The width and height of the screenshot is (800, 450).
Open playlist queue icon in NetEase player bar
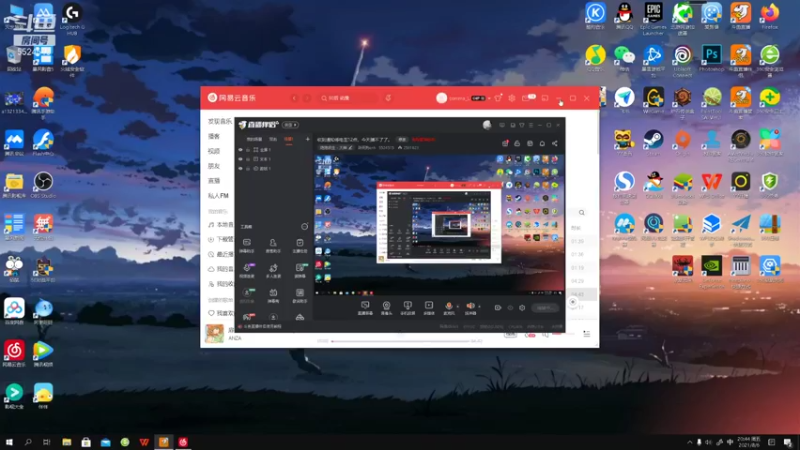(x=587, y=334)
